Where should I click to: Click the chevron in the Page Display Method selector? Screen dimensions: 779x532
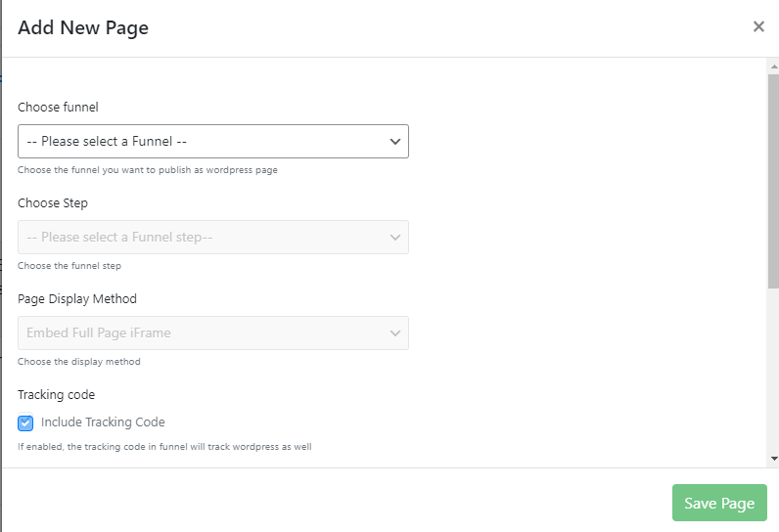[x=394, y=333]
